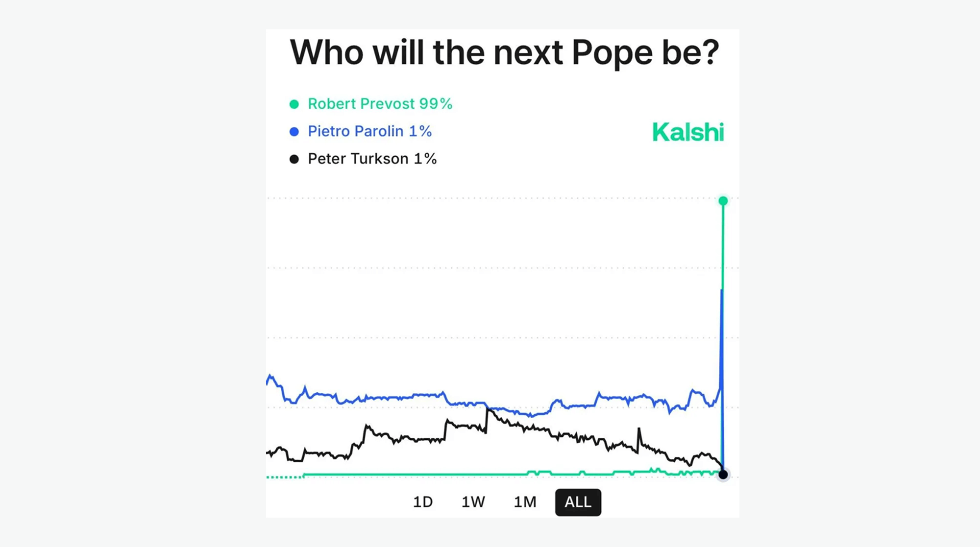Click the black endpoint marker at chart bottom
Viewport: 980px width, 547px height.
(723, 474)
